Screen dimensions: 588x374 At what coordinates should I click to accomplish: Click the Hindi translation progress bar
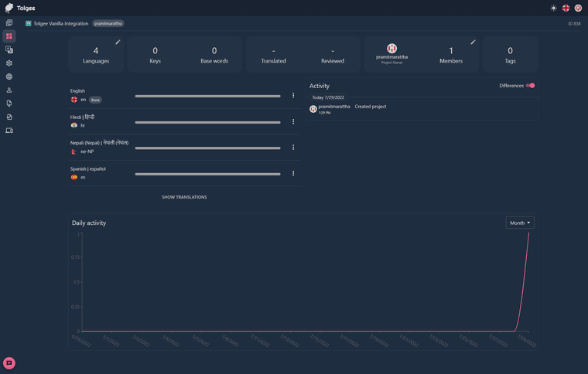[207, 122]
